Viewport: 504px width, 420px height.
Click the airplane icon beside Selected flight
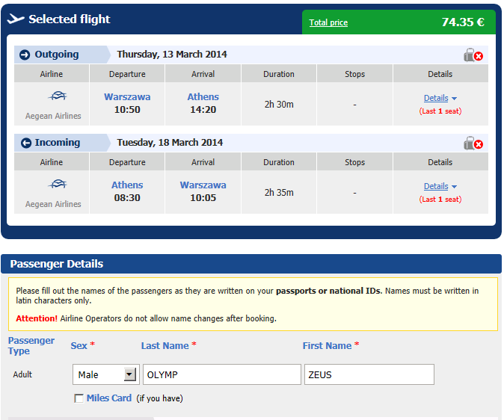[16, 19]
